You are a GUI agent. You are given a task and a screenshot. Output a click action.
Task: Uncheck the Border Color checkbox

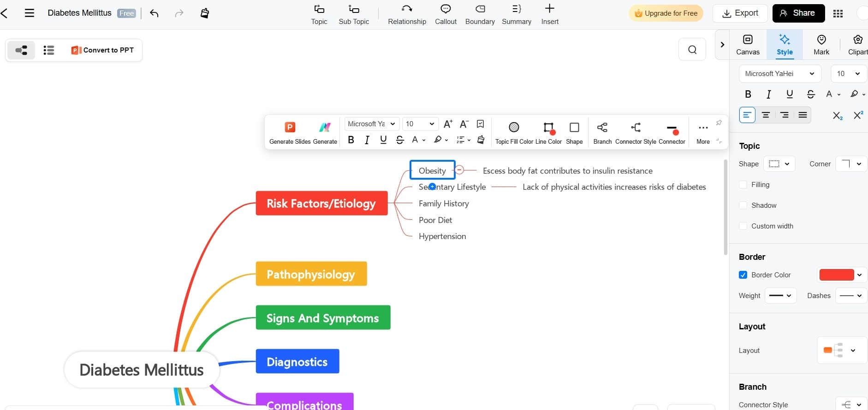pos(743,275)
